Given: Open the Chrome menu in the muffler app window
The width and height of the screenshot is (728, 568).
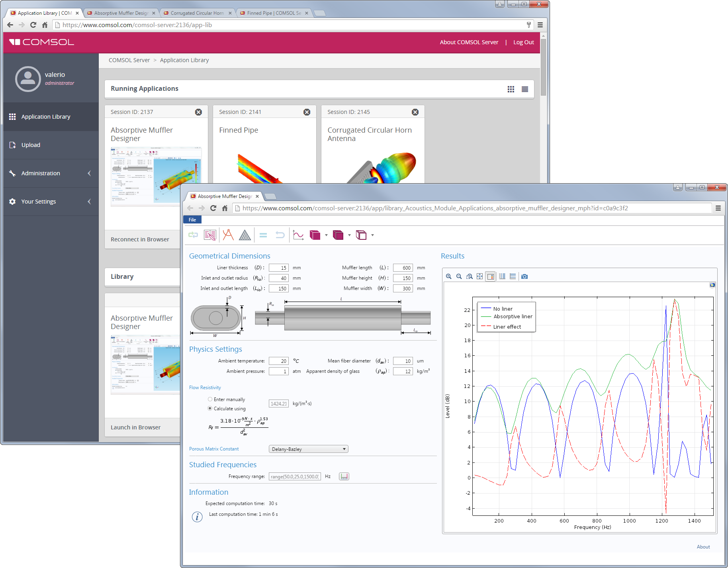Looking at the screenshot, I should click(718, 208).
